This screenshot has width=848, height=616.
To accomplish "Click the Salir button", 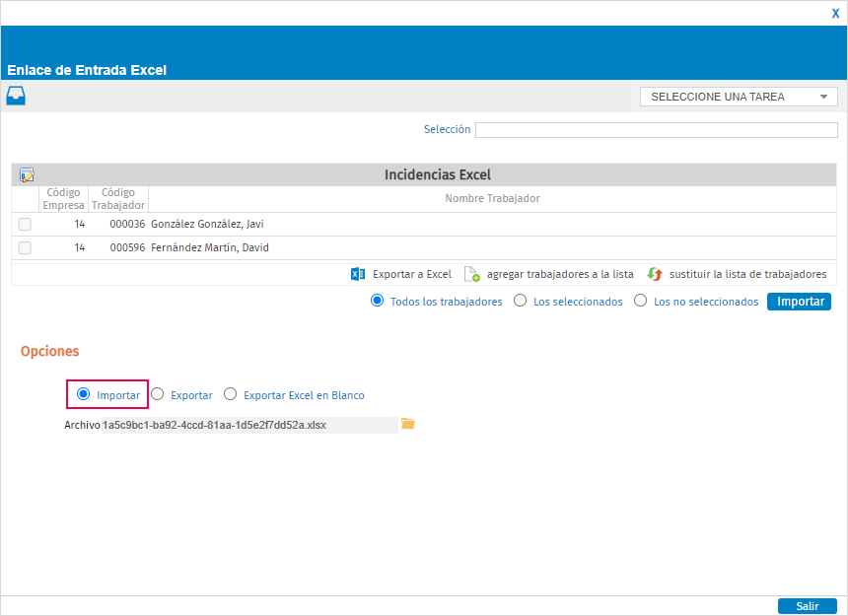I will point(807,606).
